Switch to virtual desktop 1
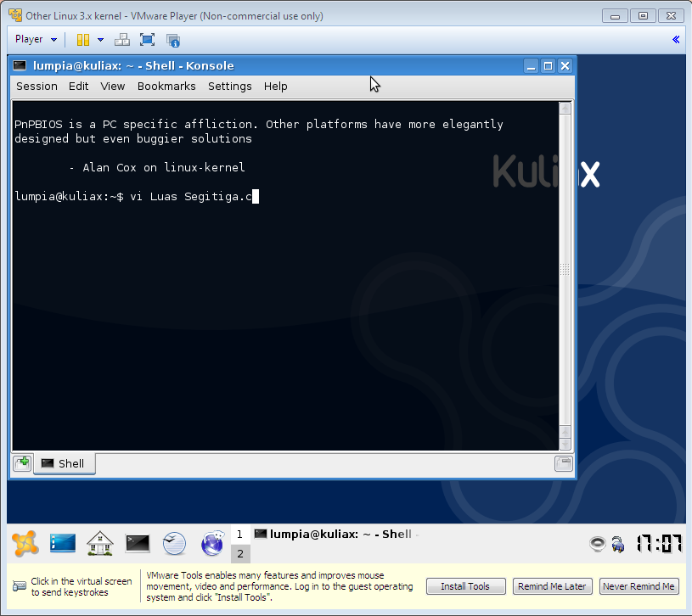 (240, 535)
